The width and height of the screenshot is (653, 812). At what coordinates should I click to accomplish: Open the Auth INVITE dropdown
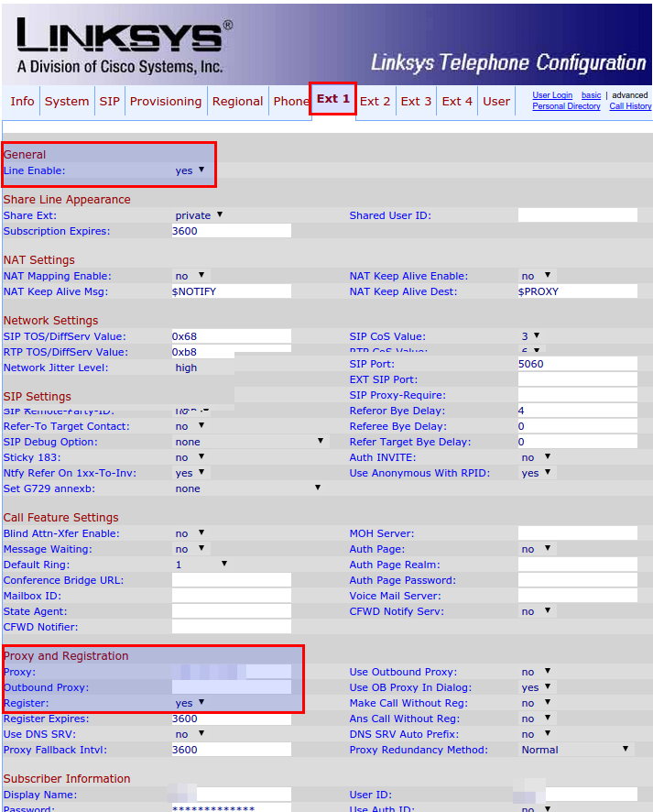point(536,457)
